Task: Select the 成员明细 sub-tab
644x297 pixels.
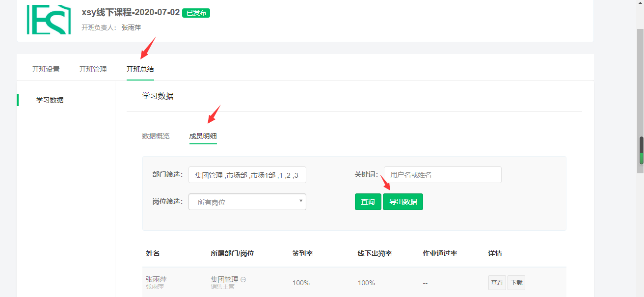Action: [203, 136]
